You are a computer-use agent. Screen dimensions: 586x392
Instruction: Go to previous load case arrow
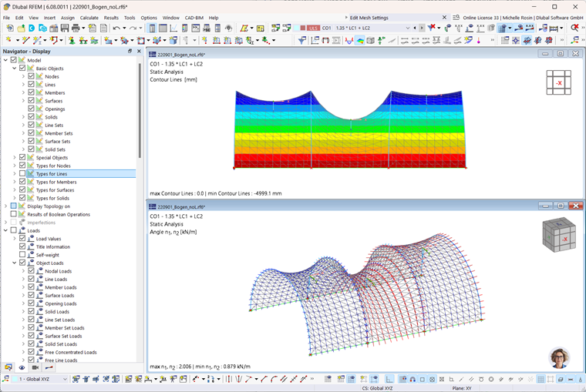click(415, 28)
